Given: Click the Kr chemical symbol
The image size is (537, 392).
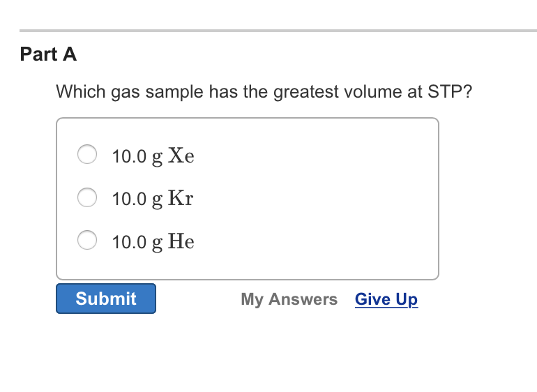Looking at the screenshot, I should (x=181, y=199).
